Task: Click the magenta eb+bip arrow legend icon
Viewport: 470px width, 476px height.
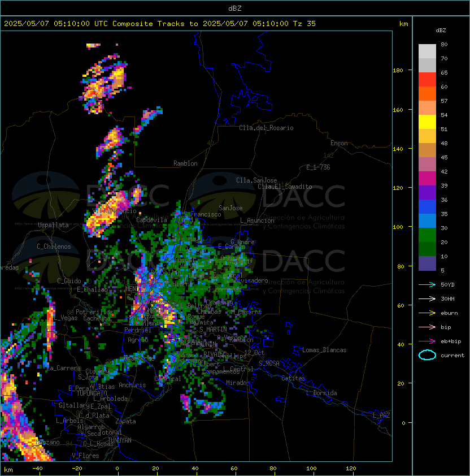Action: tap(427, 341)
